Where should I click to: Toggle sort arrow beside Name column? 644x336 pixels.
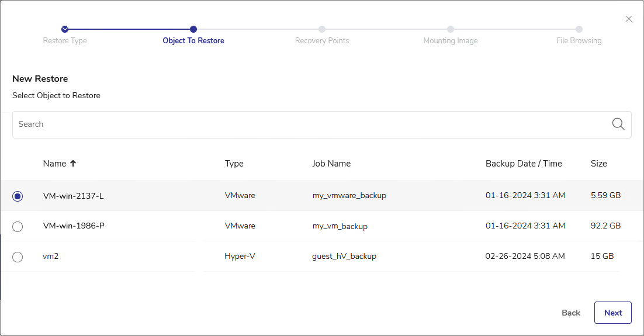pos(73,164)
